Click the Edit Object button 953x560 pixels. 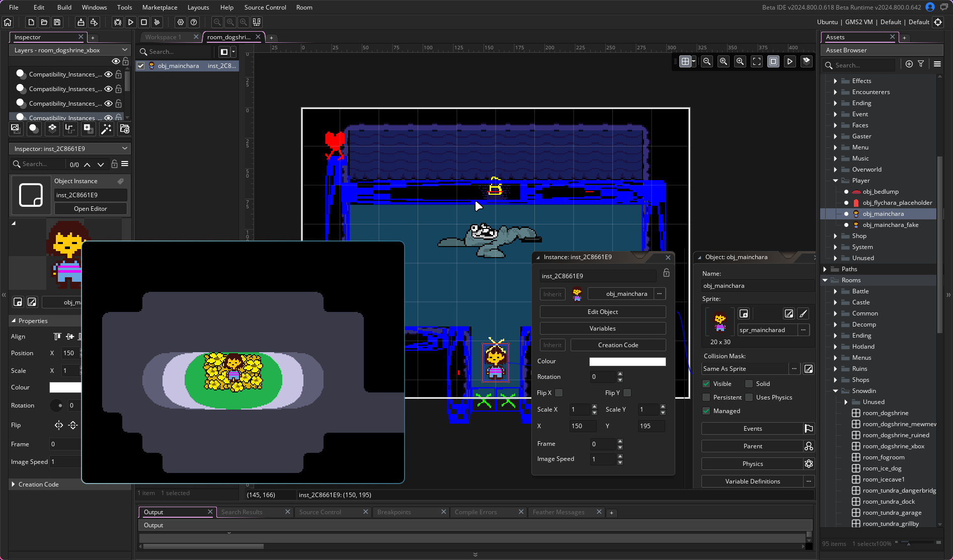(x=603, y=312)
